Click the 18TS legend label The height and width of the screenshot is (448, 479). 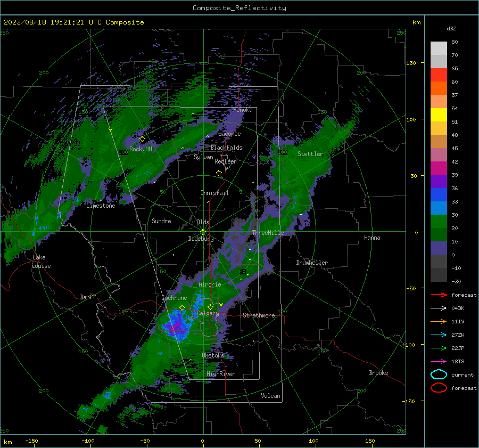tap(458, 362)
